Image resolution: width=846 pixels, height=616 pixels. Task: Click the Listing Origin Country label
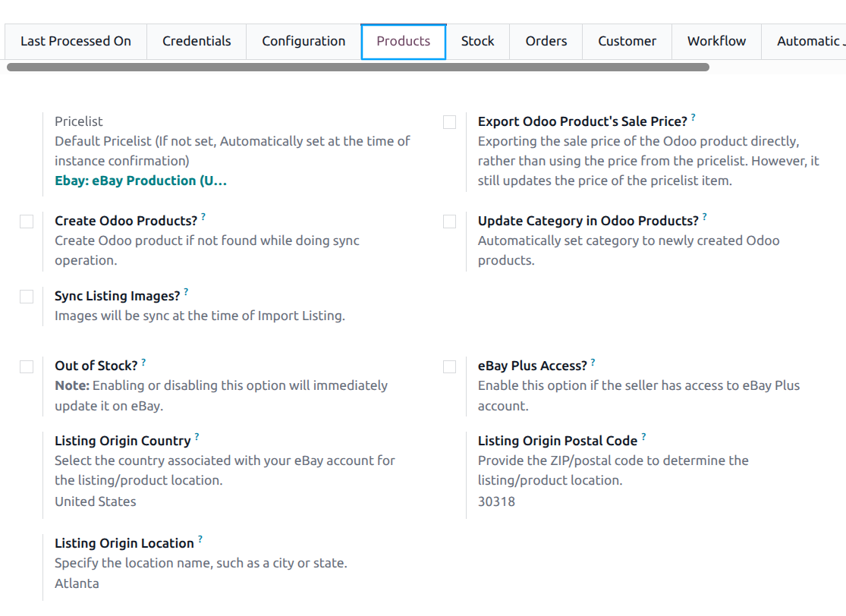point(123,442)
